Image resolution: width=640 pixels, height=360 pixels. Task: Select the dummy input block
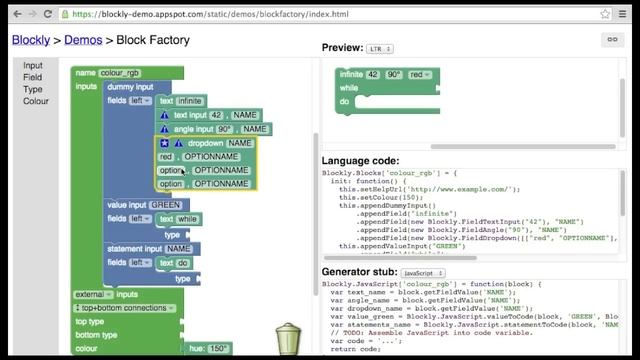130,87
